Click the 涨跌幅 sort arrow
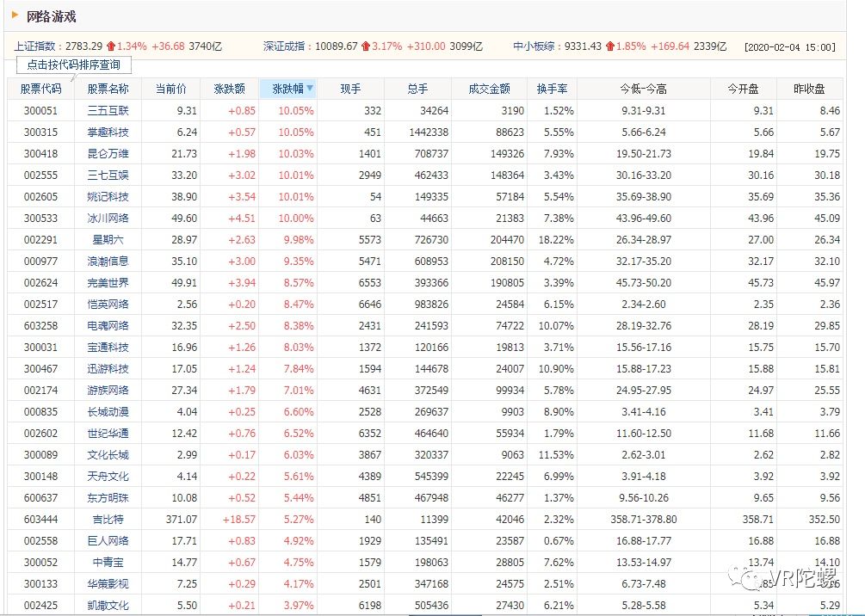Screen dimensions: 865x616 pyautogui.click(x=310, y=88)
